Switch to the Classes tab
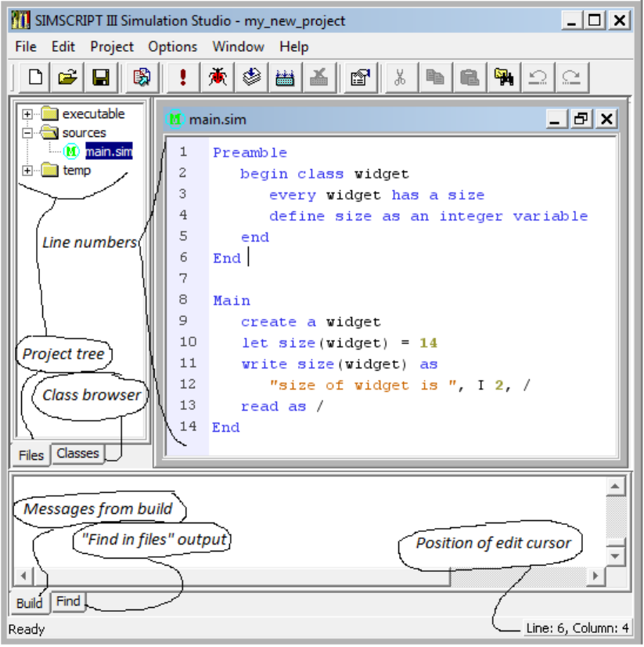 click(77, 454)
